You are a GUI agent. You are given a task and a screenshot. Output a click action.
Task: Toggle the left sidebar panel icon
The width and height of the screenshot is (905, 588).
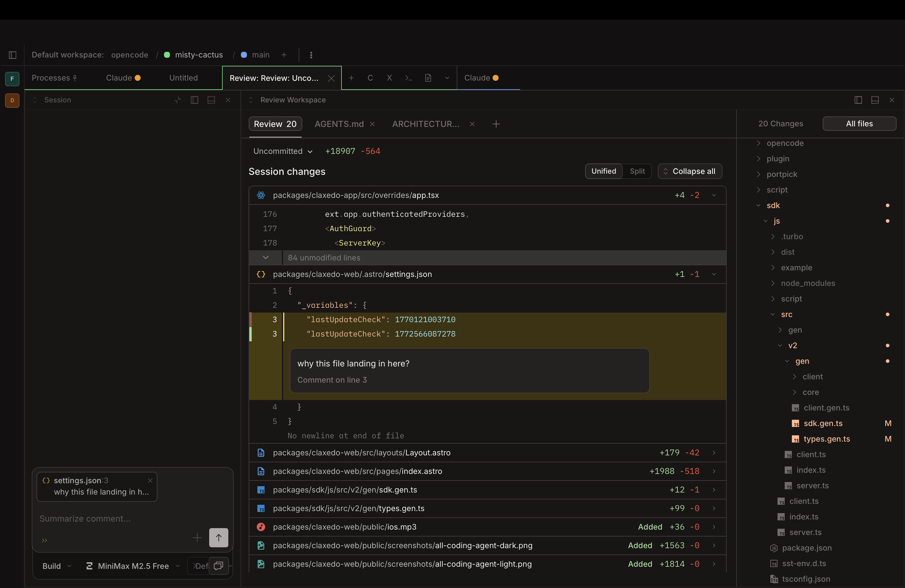coord(13,55)
